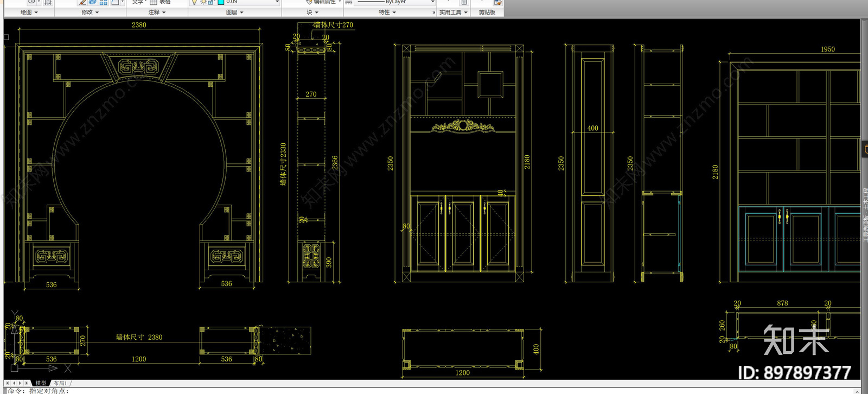868x394 pixels.
Task: Select the 878 dimension text
Action: [x=782, y=303]
